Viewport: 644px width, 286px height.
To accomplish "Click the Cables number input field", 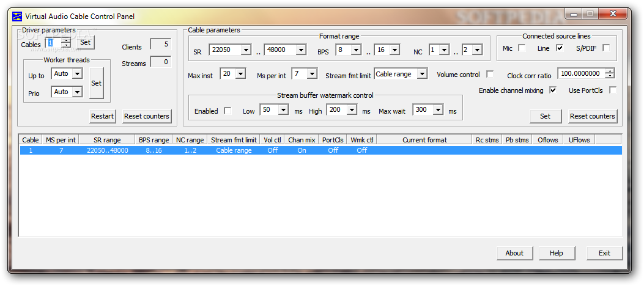I will 54,43.
